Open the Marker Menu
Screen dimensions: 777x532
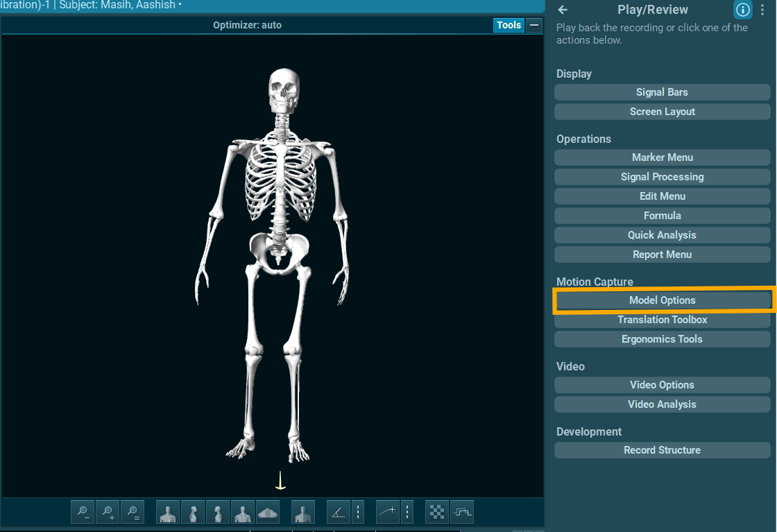click(662, 157)
